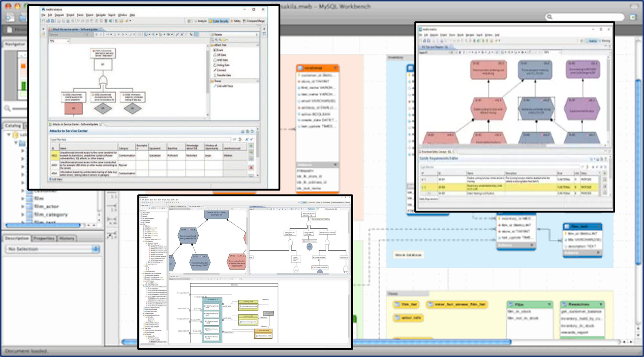This screenshot has width=644, height=357.
Task: Select the Transfer Gate palette tool
Action: [224, 75]
